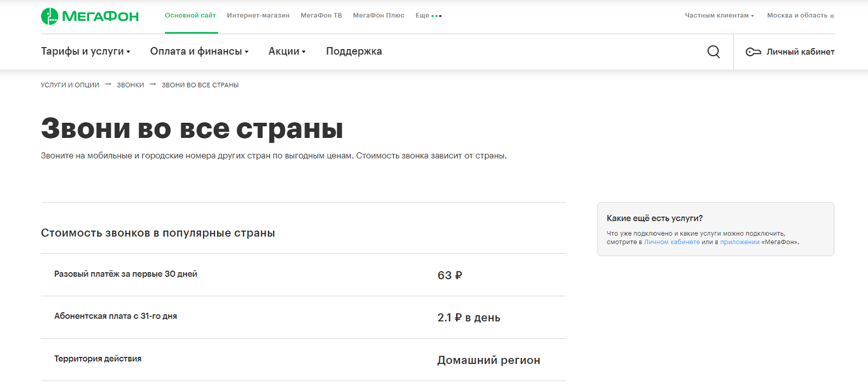Click the Разовый платёж за первые 30 дней row
The image size is (868, 387).
click(303, 275)
